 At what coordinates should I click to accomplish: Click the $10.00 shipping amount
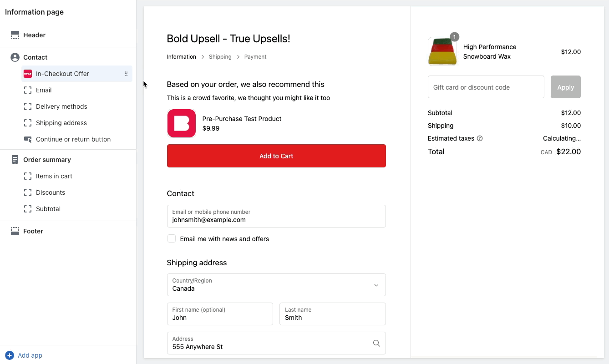(571, 126)
